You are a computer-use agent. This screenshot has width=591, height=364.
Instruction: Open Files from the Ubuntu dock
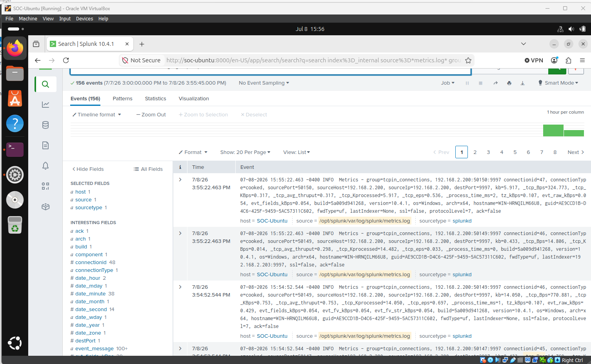(15, 73)
